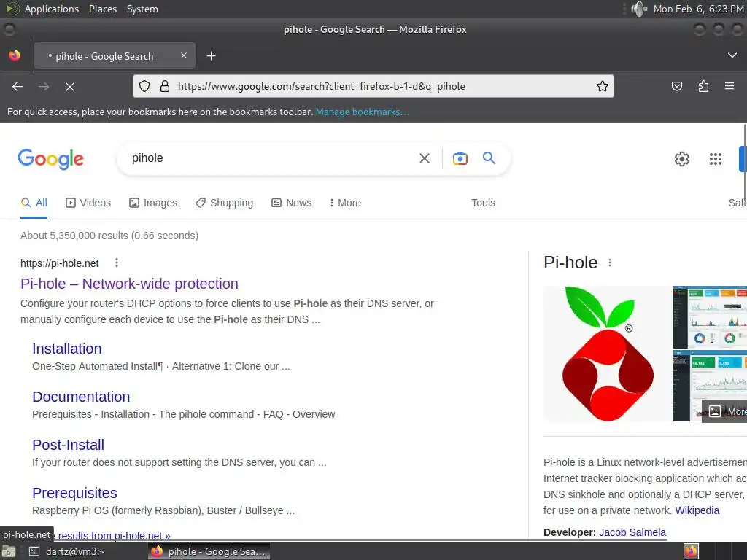The height and width of the screenshot is (560, 747).
Task: Select the All search tab
Action: pos(34,203)
